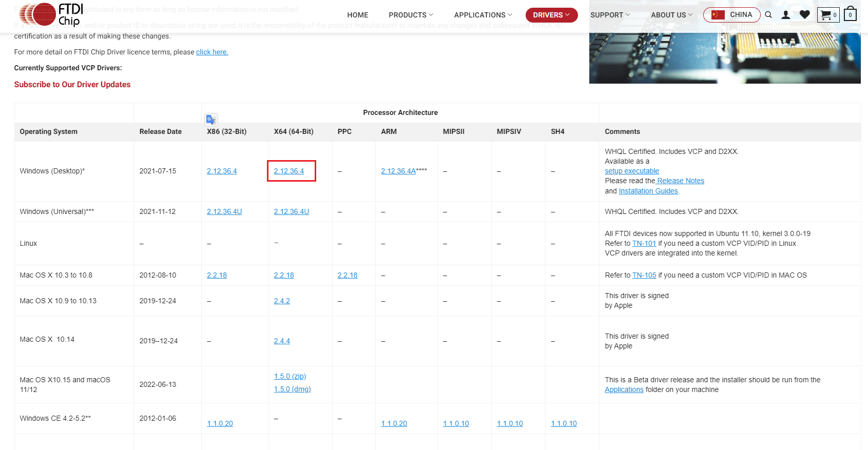The width and height of the screenshot is (868, 450).
Task: Select the 'Windows CE 4.2-5.2**' label
Action: (55, 418)
